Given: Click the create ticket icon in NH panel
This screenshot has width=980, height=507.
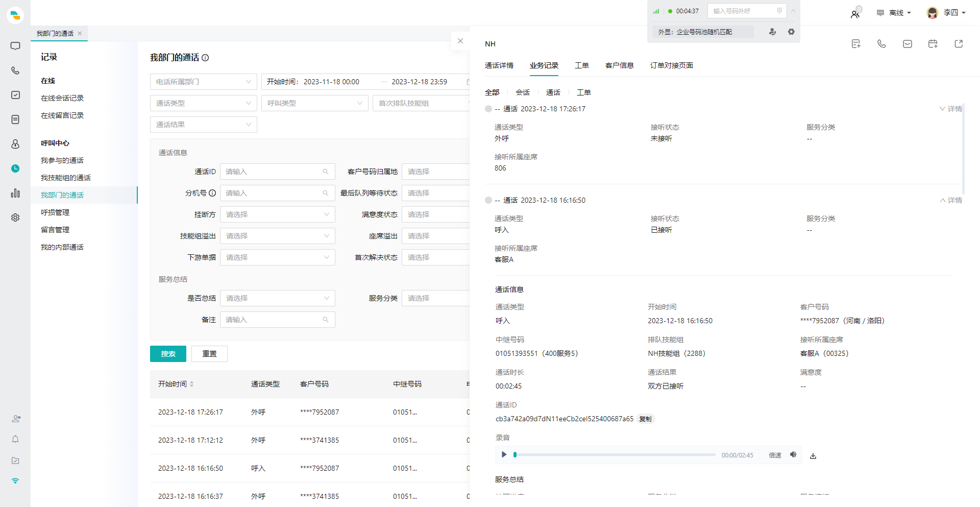Looking at the screenshot, I should (x=856, y=44).
